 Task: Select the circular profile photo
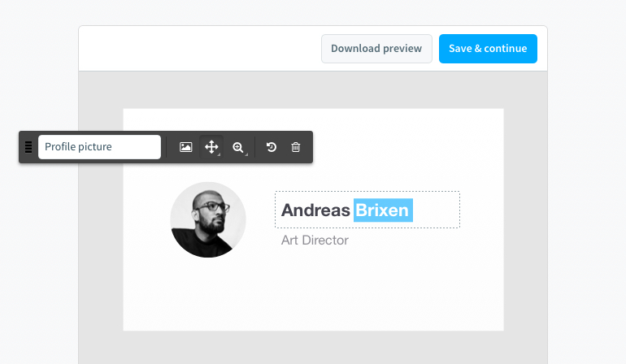click(208, 219)
